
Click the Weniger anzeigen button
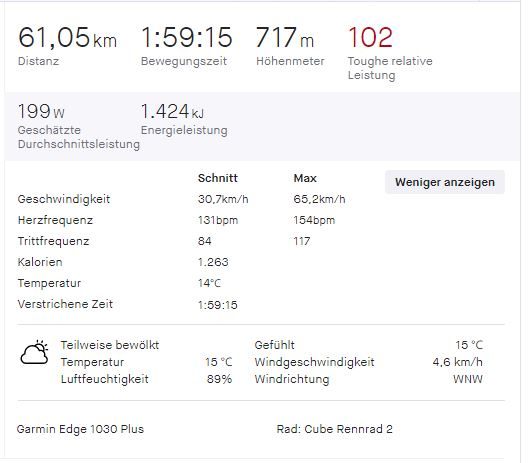pos(444,182)
